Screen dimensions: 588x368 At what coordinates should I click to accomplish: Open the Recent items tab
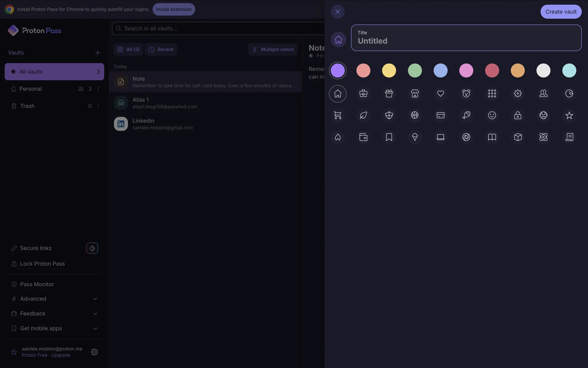click(161, 49)
